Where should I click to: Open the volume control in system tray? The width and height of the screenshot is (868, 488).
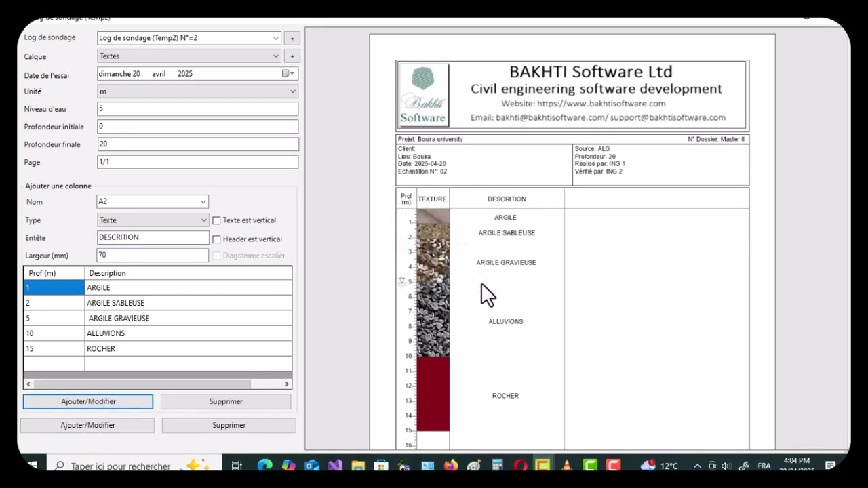(726, 466)
